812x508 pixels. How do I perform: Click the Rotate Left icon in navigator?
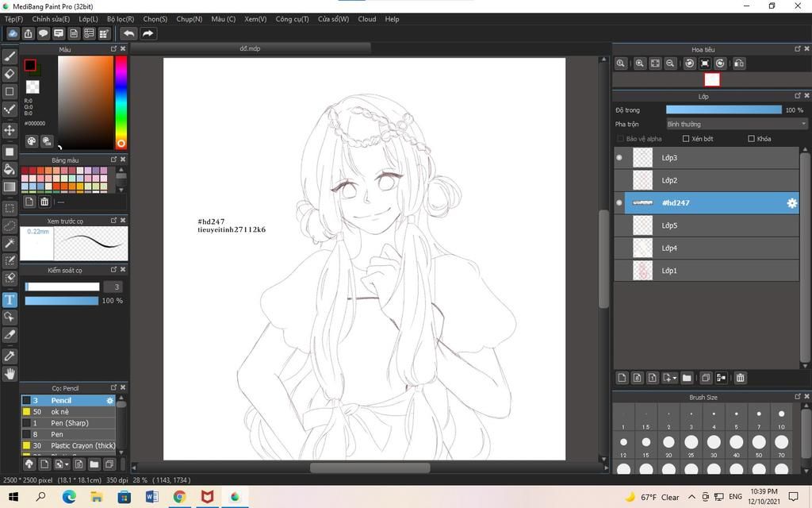(689, 63)
